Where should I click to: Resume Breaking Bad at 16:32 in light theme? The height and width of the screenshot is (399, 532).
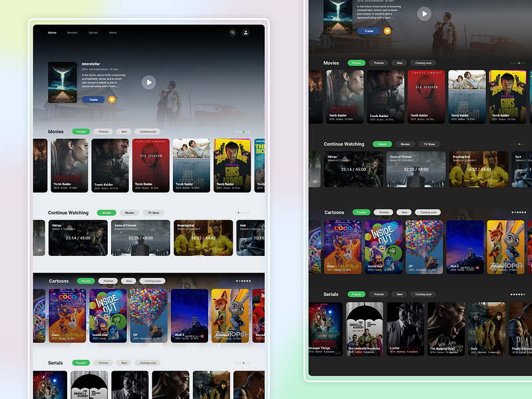(203, 238)
